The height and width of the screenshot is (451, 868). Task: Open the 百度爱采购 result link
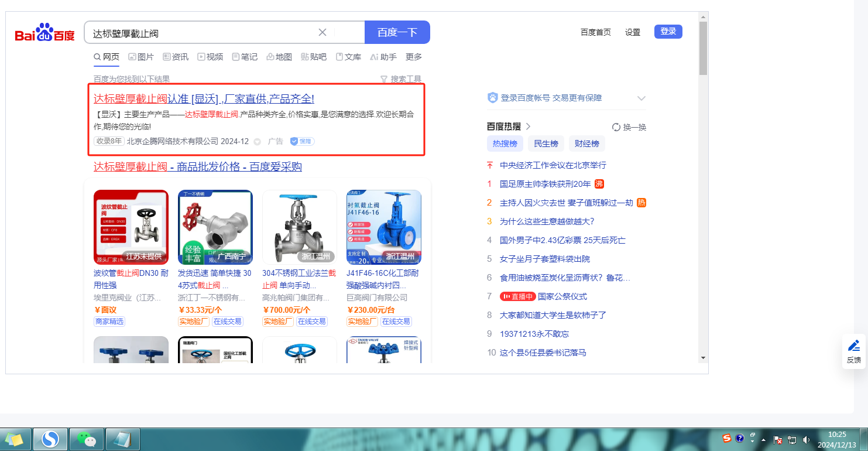[198, 167]
